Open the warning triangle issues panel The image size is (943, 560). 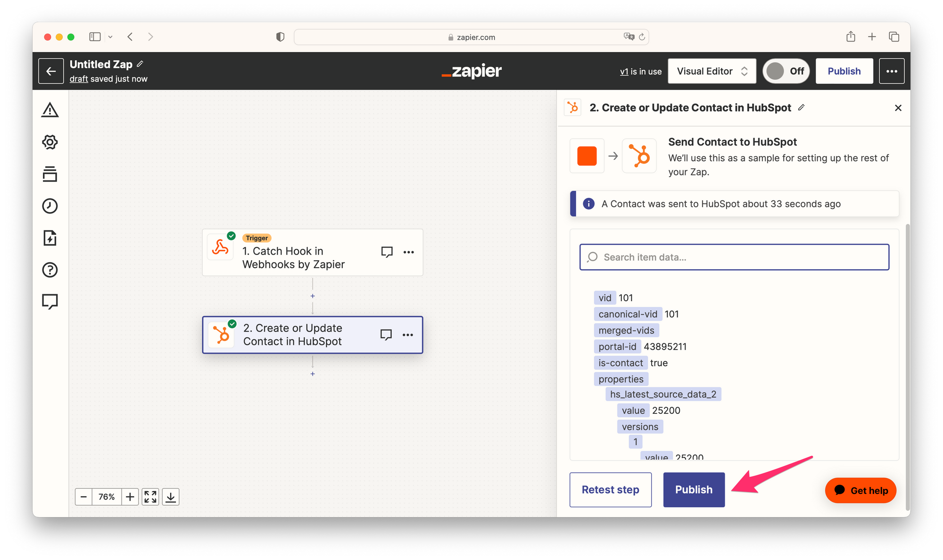click(50, 110)
